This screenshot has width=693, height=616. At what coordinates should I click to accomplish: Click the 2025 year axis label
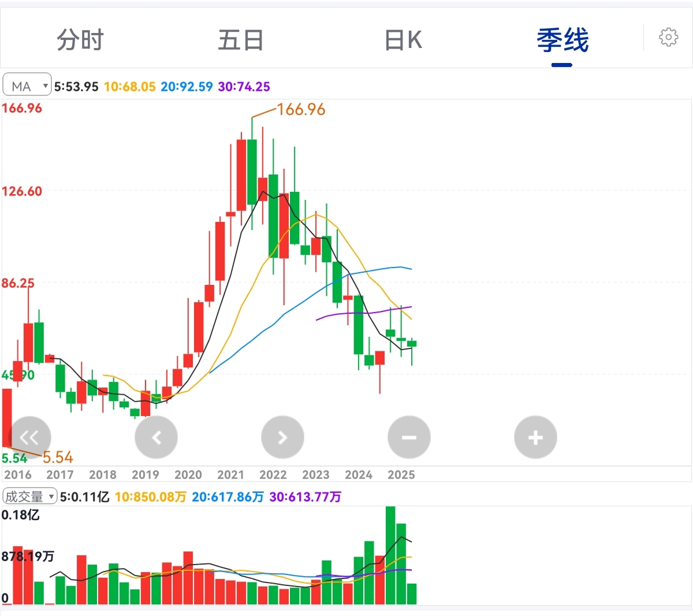[x=401, y=475]
